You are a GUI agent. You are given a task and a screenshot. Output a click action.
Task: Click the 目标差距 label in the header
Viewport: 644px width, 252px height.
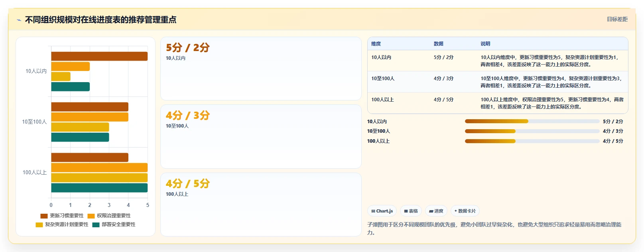(x=617, y=19)
